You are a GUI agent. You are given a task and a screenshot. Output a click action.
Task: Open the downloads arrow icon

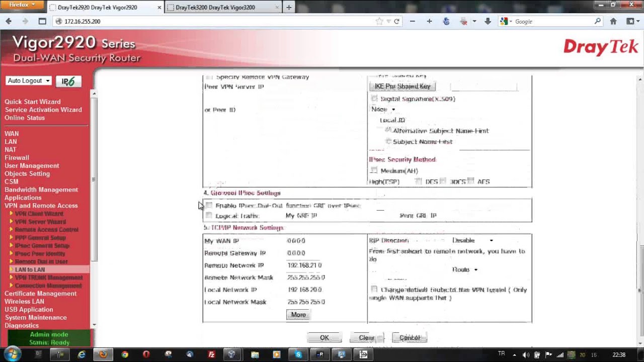click(x=488, y=21)
